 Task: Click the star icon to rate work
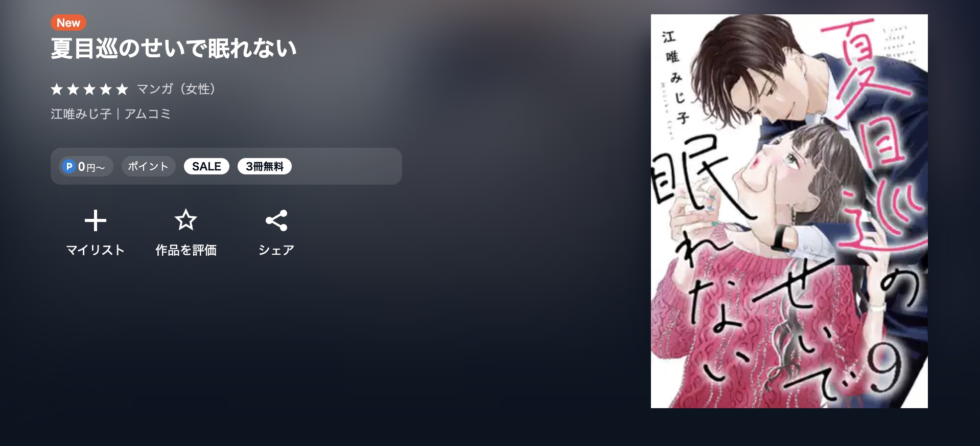tap(185, 220)
